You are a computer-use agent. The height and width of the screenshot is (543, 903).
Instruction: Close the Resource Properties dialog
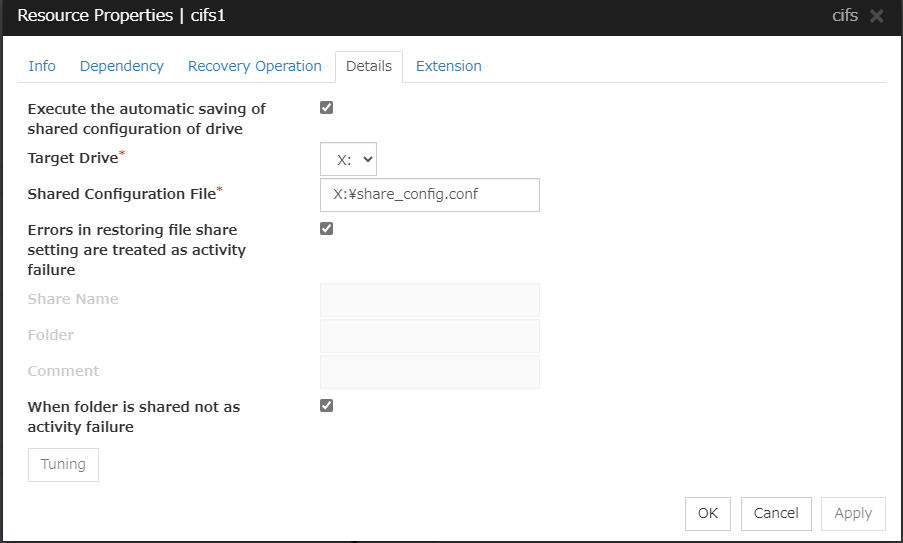876,16
